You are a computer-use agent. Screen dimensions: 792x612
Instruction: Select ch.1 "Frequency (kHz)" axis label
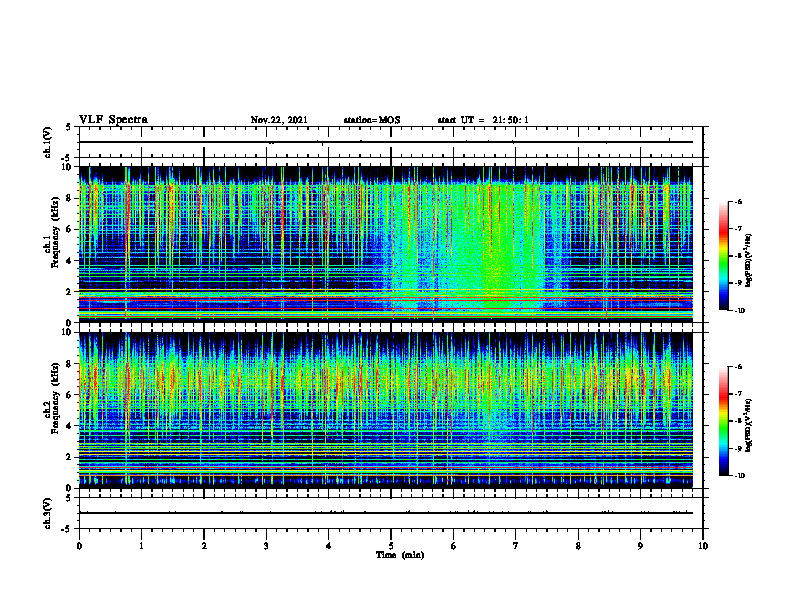click(55, 231)
